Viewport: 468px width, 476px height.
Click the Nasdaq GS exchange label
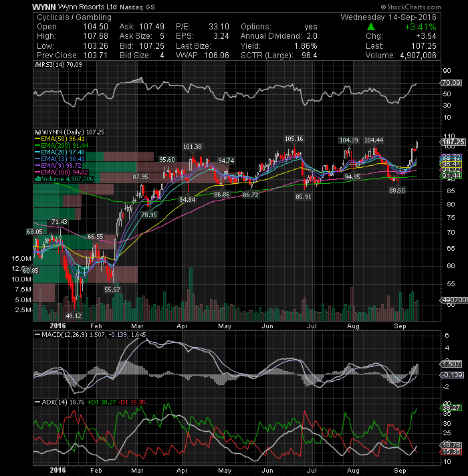[137, 7]
